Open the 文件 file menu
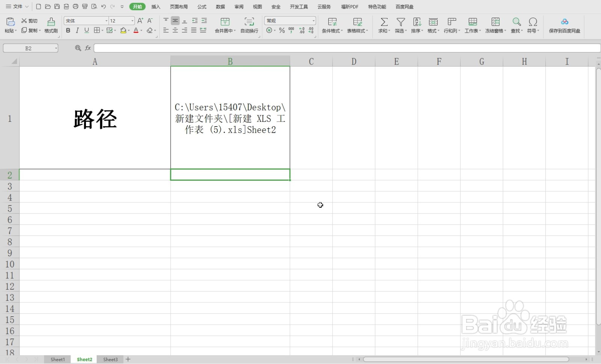Image resolution: width=601 pixels, height=364 pixels. (17, 6)
